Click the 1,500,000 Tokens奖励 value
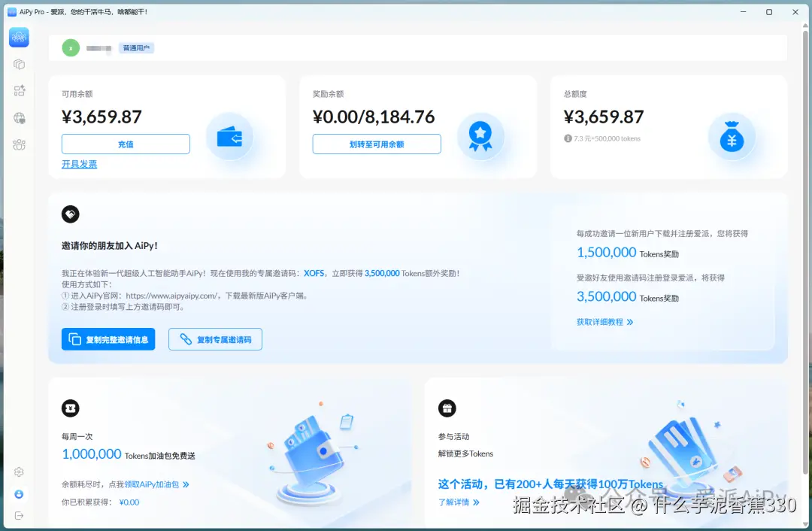Image resolution: width=812 pixels, height=531 pixels. 628,252
